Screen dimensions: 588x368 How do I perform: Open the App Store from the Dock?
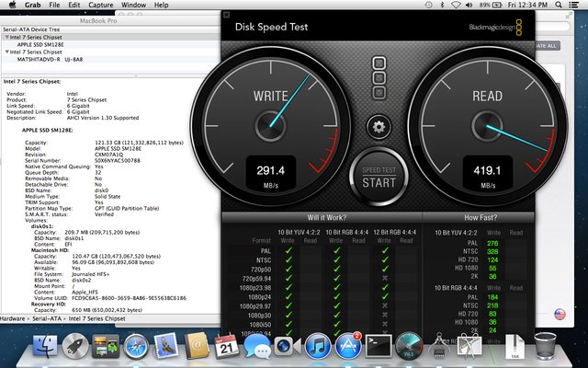348,346
